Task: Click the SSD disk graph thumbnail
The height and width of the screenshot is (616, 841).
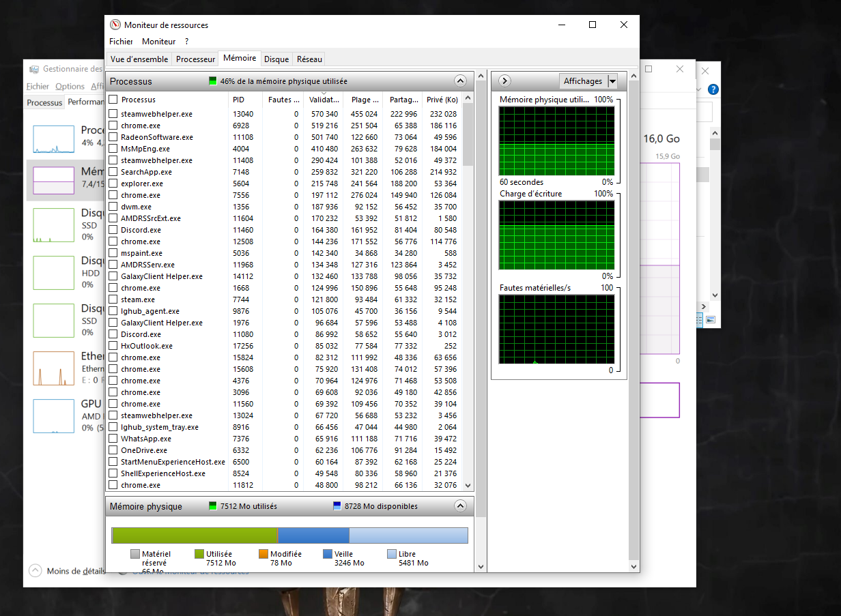Action: pyautogui.click(x=53, y=225)
